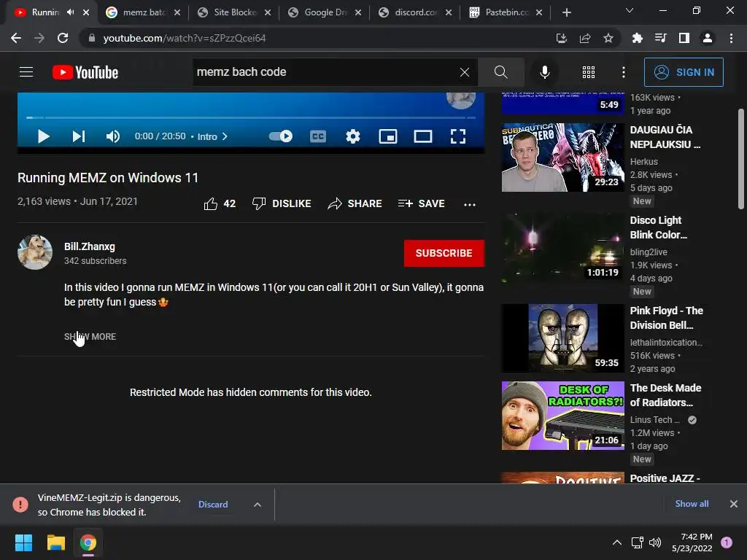This screenshot has height=560, width=747.
Task: Enable miniplayer mode
Action: [388, 136]
